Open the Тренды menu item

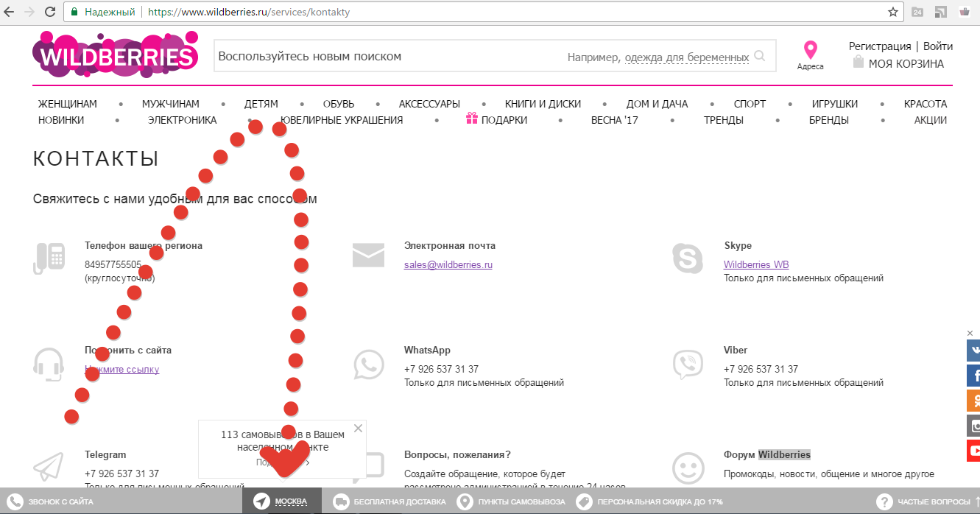724,120
